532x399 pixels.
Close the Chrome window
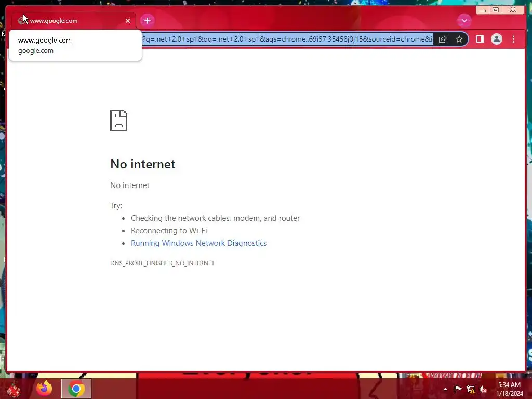pyautogui.click(x=513, y=10)
